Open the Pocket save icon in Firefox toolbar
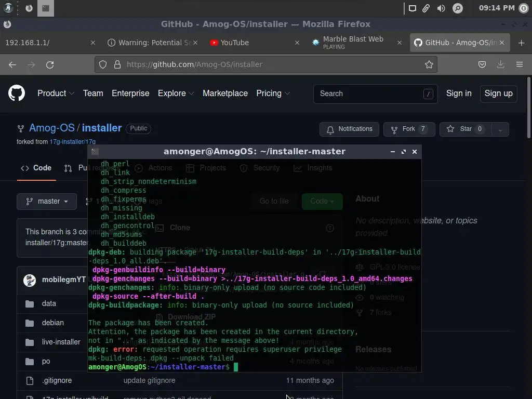 click(482, 64)
